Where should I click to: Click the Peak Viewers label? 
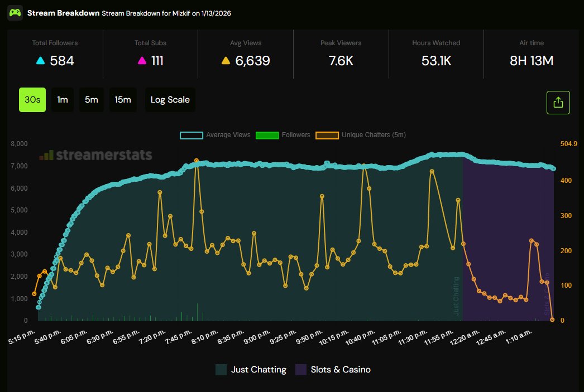coord(341,43)
